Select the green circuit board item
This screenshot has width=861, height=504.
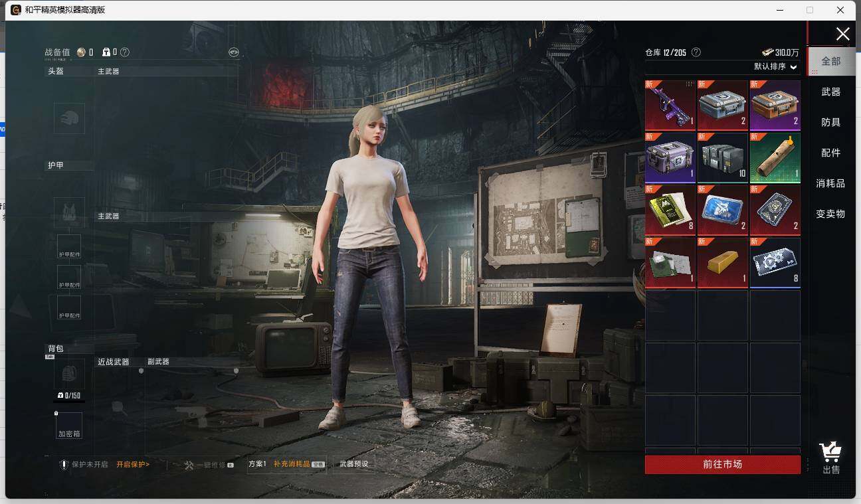[x=670, y=263]
